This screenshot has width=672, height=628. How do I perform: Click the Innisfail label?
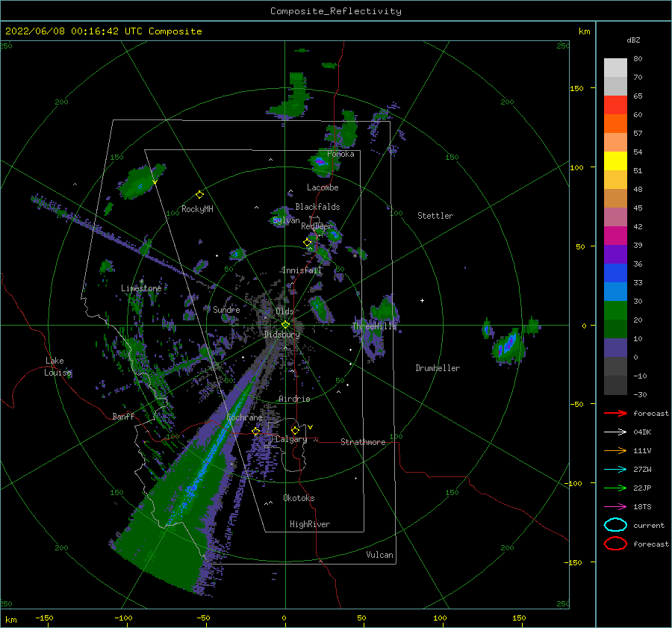[x=302, y=270]
